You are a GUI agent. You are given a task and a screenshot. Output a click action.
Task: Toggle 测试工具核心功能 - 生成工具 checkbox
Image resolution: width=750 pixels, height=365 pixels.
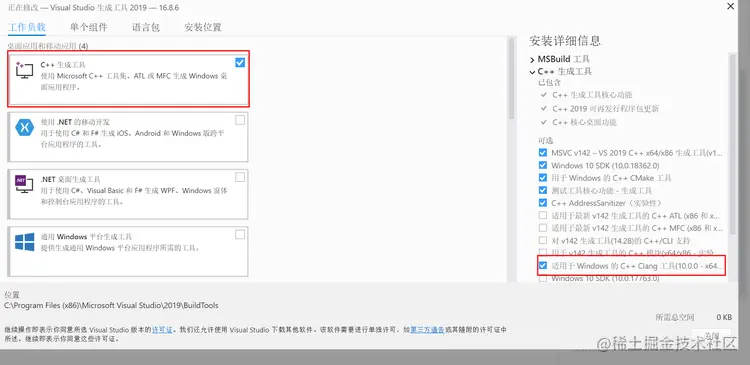click(542, 190)
